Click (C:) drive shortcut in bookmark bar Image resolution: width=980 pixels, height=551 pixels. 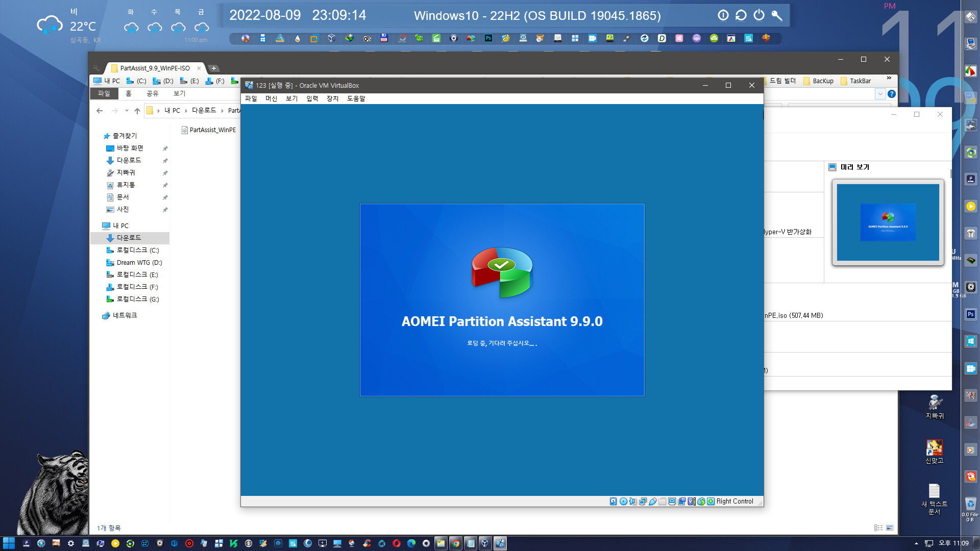136,81
